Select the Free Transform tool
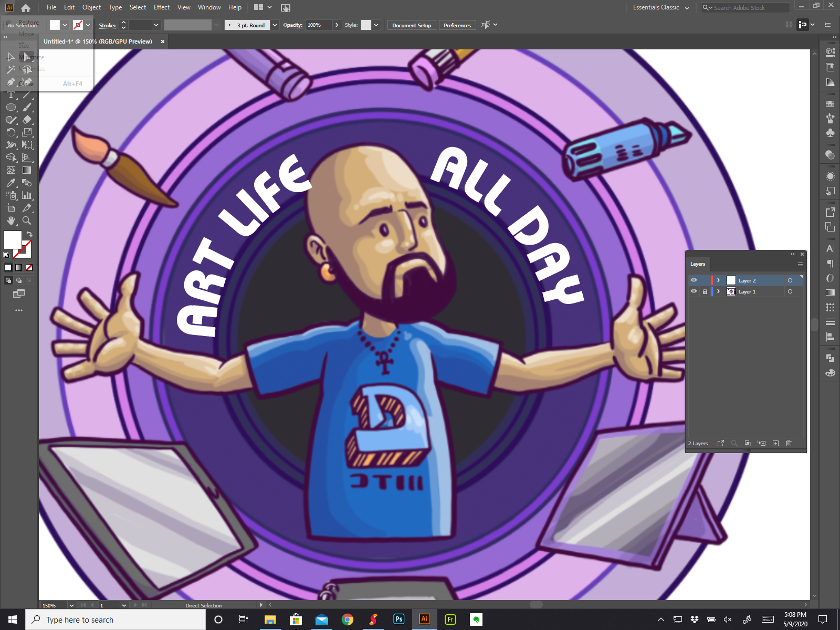 [27, 145]
